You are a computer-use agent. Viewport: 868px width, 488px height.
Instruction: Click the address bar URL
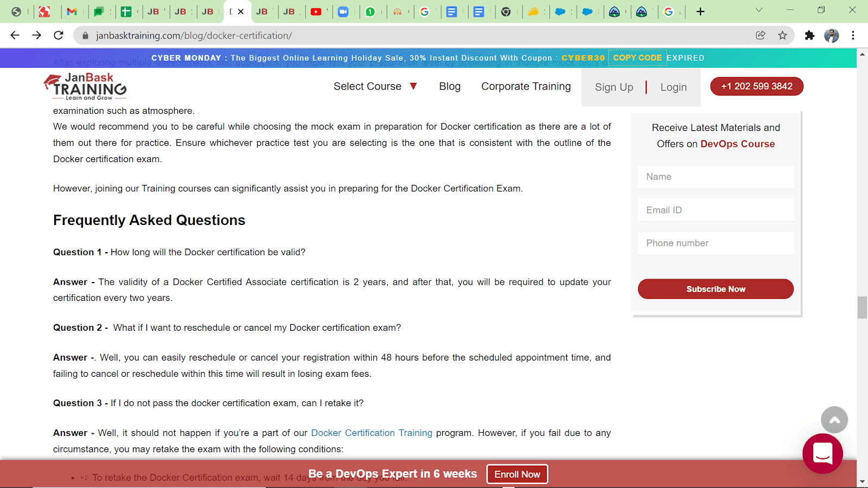[194, 36]
